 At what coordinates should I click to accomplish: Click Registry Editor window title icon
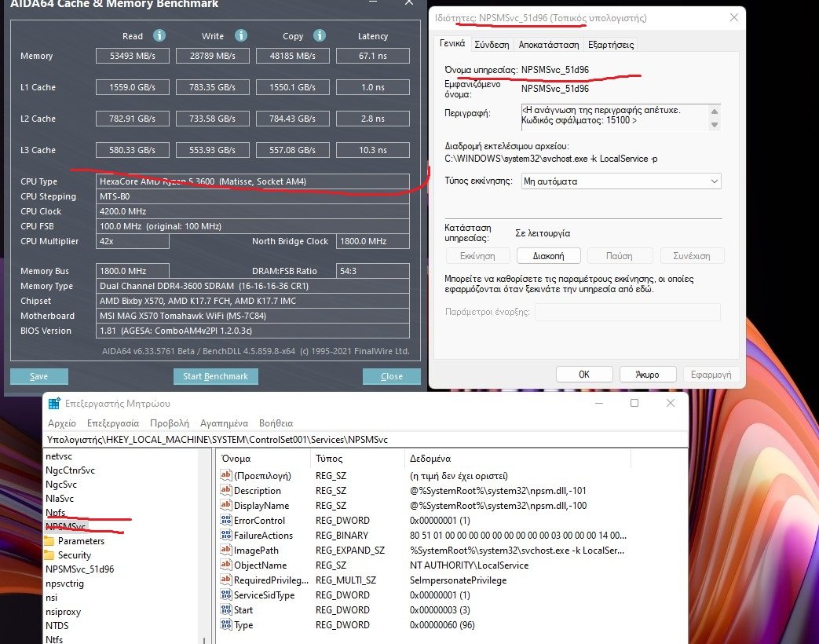[x=54, y=403]
